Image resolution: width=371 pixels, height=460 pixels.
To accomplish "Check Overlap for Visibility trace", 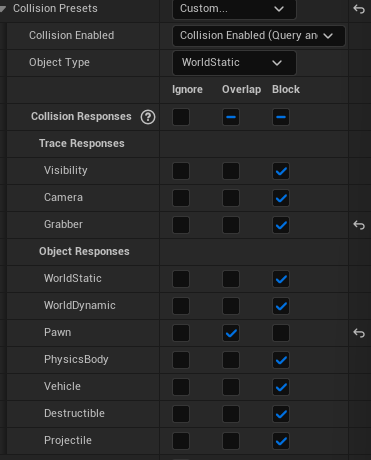I will [x=231, y=171].
